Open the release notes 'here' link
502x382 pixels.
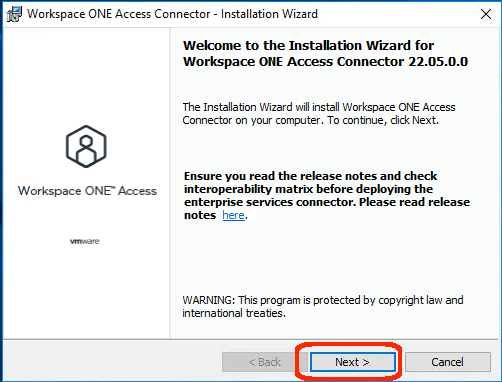[233, 215]
